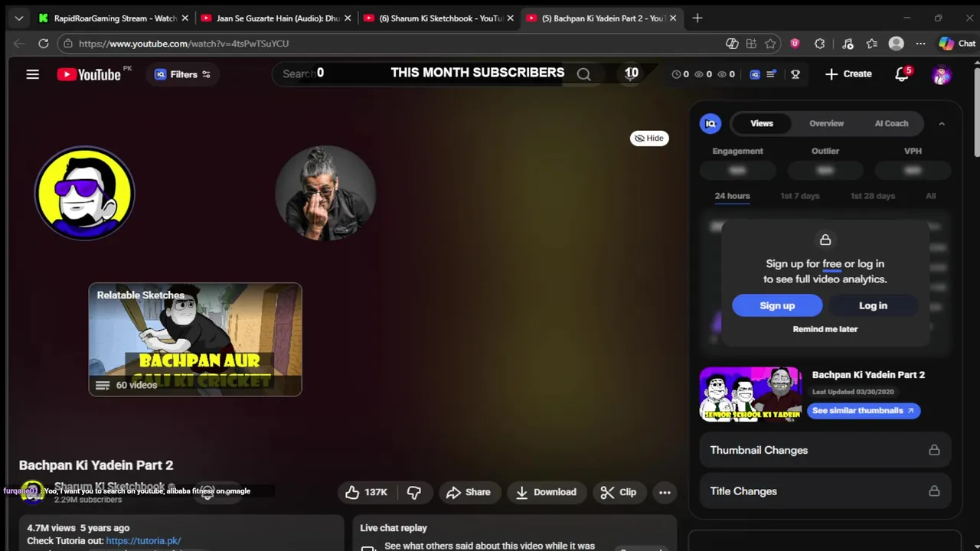Click the YouTube search magnifier icon

(584, 74)
